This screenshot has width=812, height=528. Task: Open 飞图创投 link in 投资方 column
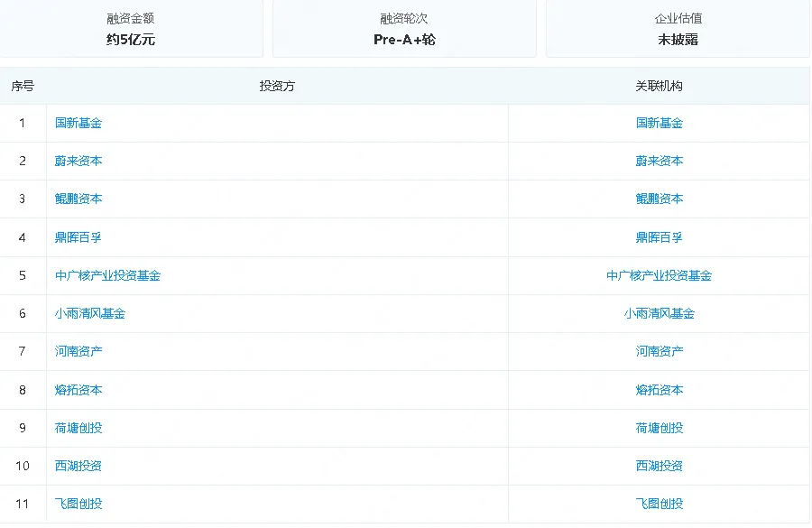coord(78,503)
